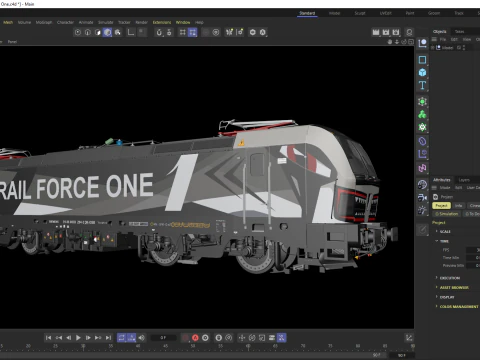Toggle the loop playback button
Image resolution: width=480 pixels, height=360 pixels.
click(122, 338)
